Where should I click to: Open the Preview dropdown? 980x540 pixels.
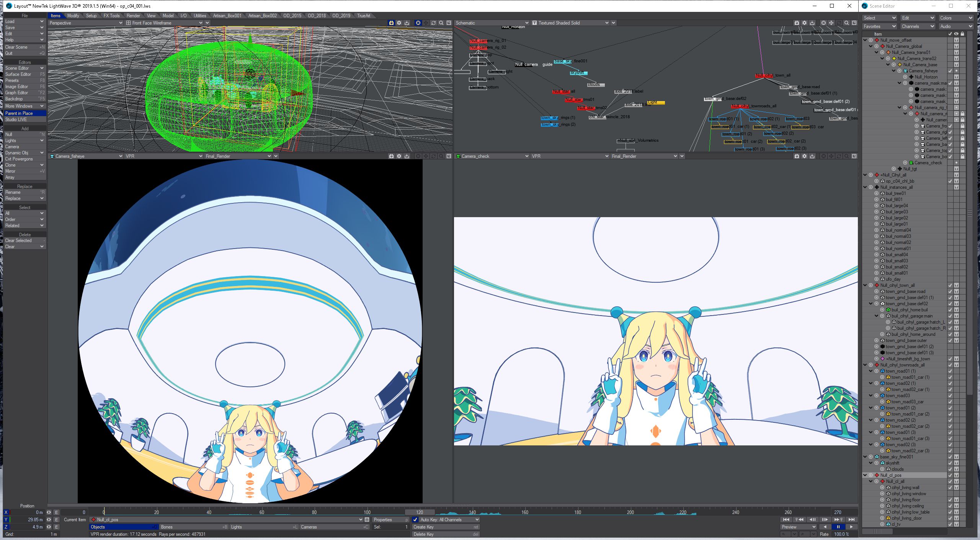798,527
